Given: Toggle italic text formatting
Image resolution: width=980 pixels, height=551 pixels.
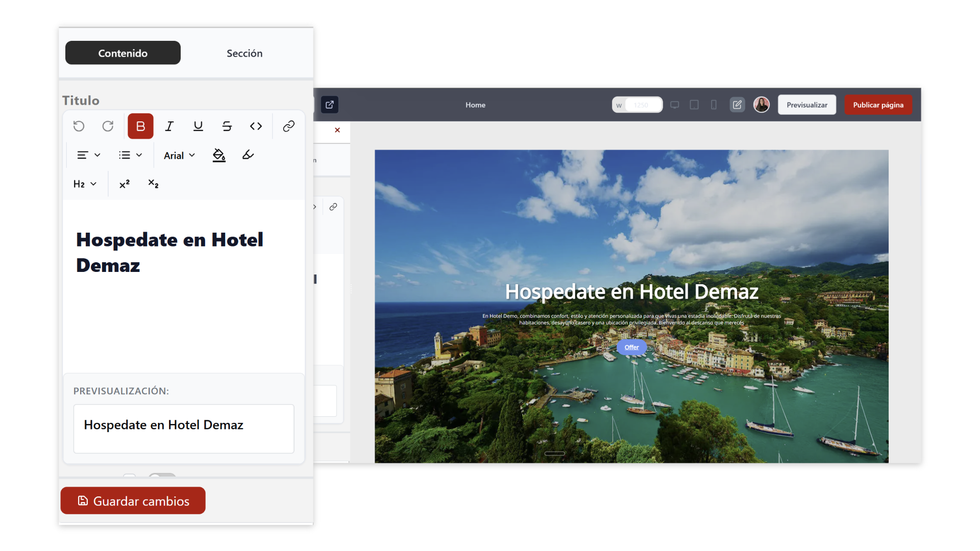Looking at the screenshot, I should [x=169, y=126].
